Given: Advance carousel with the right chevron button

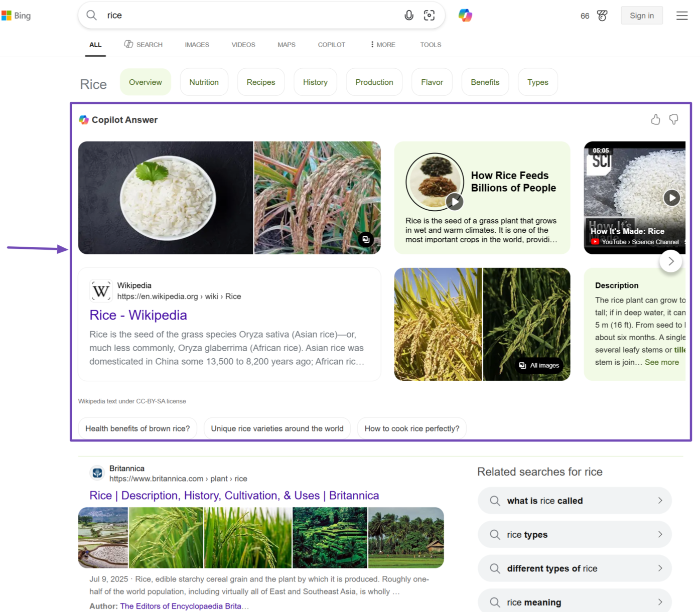Looking at the screenshot, I should (671, 261).
